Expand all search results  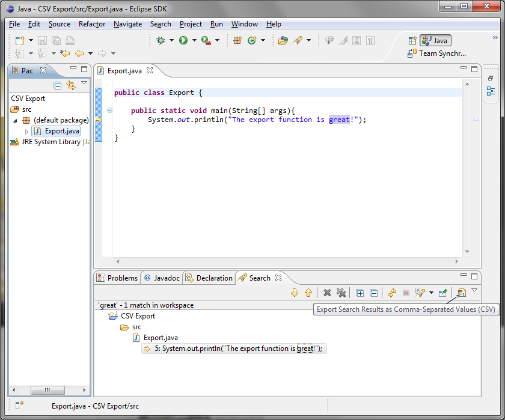coord(360,293)
